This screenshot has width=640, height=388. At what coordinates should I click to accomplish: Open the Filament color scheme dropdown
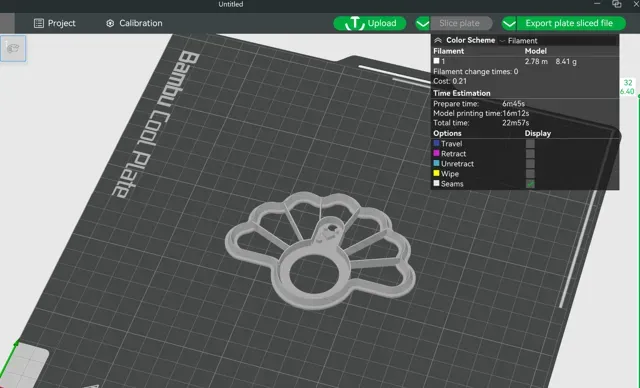point(558,40)
